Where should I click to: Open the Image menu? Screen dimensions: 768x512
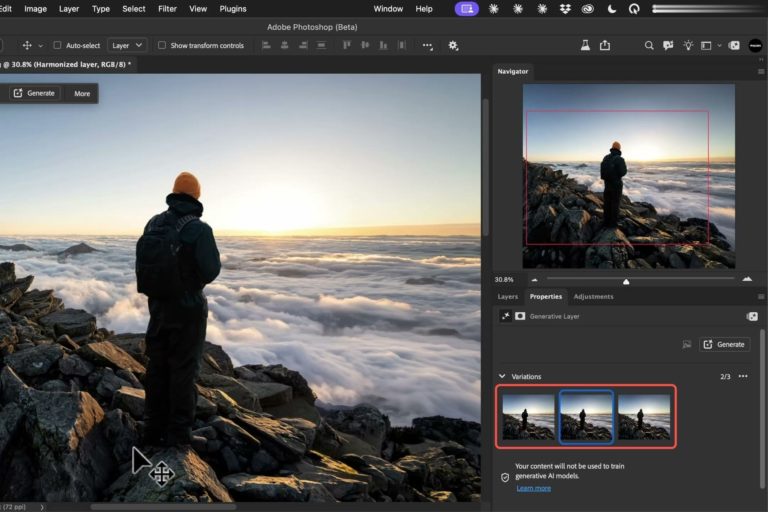point(35,9)
